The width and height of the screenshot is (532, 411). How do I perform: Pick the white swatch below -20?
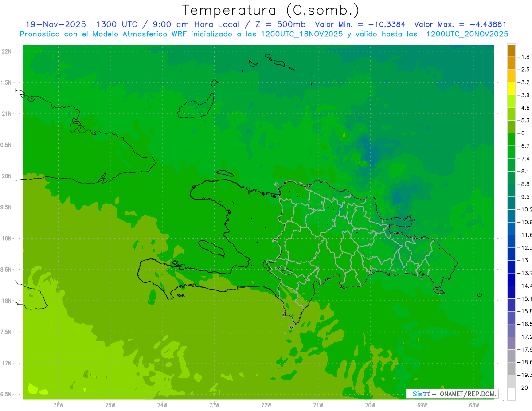tap(511, 394)
